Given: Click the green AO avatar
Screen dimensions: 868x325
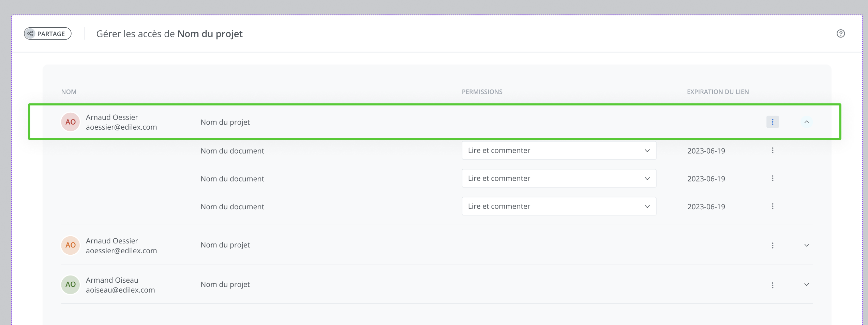Looking at the screenshot, I should 71,284.
